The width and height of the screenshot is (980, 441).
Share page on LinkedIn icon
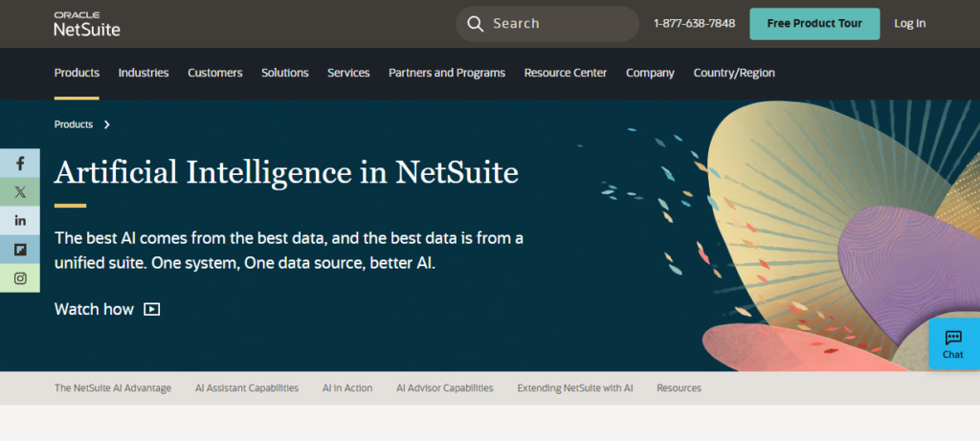coord(20,220)
